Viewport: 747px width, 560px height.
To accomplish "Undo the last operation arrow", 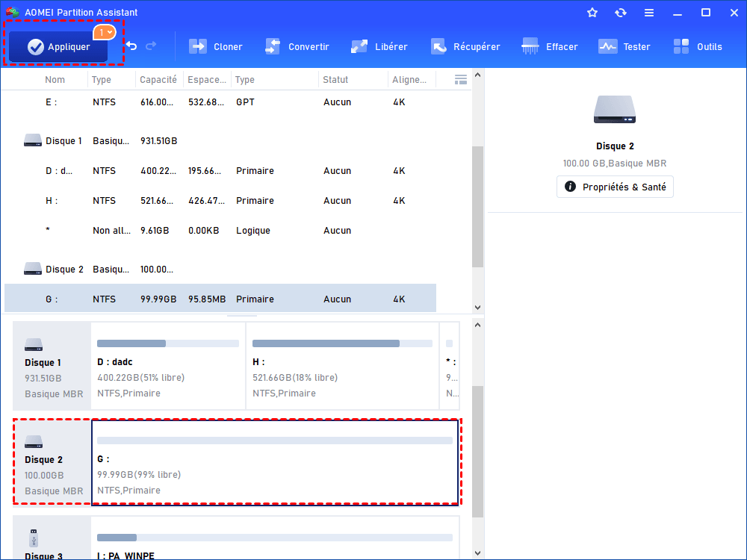I will (131, 46).
